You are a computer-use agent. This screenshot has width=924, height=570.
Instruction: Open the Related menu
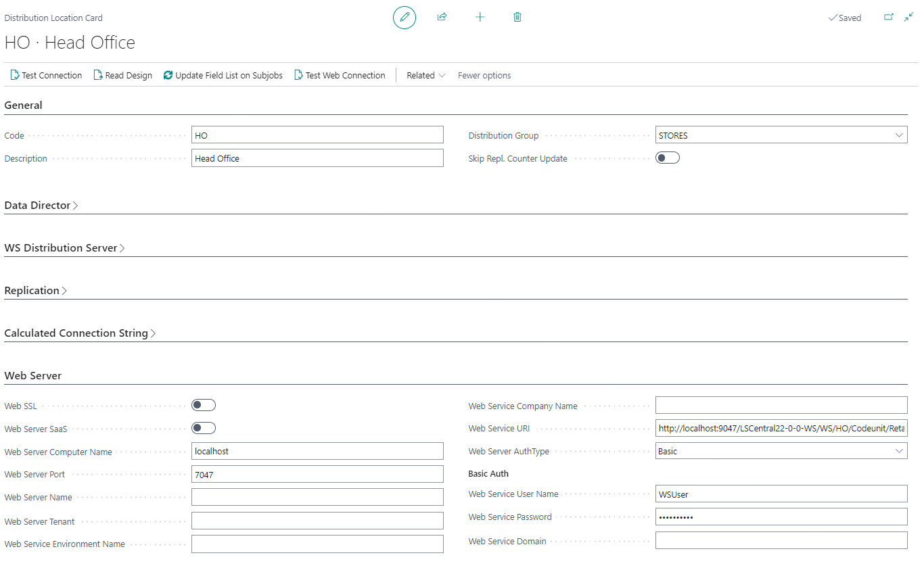click(x=425, y=75)
